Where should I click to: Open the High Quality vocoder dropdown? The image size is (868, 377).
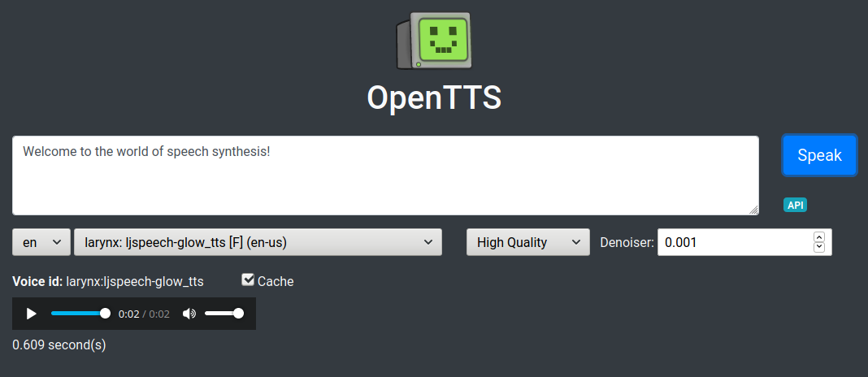click(528, 242)
